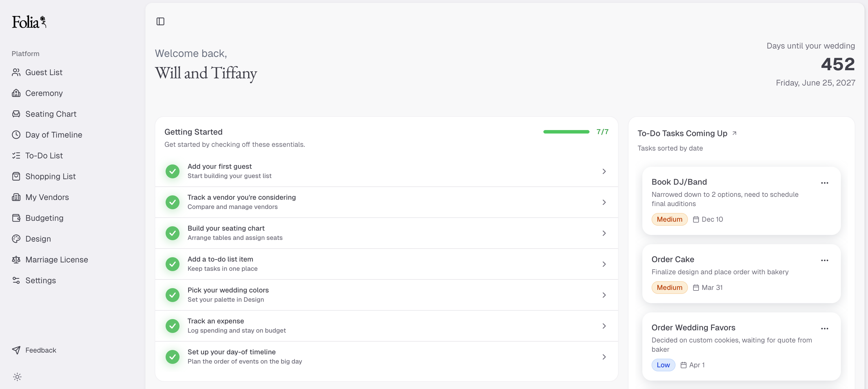Expand the 'Build your seating chart' item
868x389 pixels.
604,233
